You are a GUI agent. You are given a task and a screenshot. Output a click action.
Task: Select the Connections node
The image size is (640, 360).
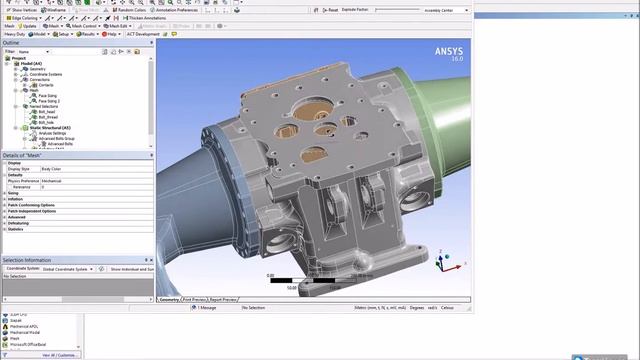(x=40, y=80)
